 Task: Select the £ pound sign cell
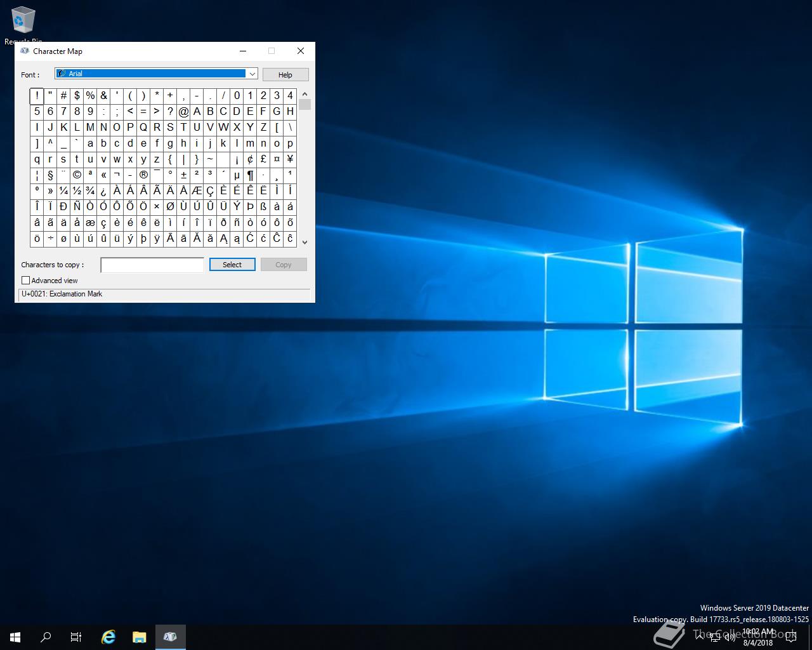(263, 159)
